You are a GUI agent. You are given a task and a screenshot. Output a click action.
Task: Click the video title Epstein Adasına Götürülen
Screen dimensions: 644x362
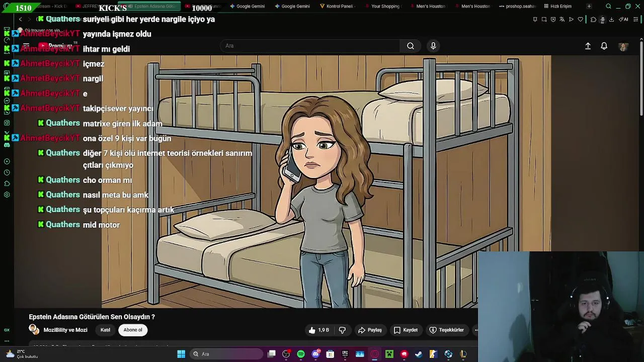click(x=92, y=317)
